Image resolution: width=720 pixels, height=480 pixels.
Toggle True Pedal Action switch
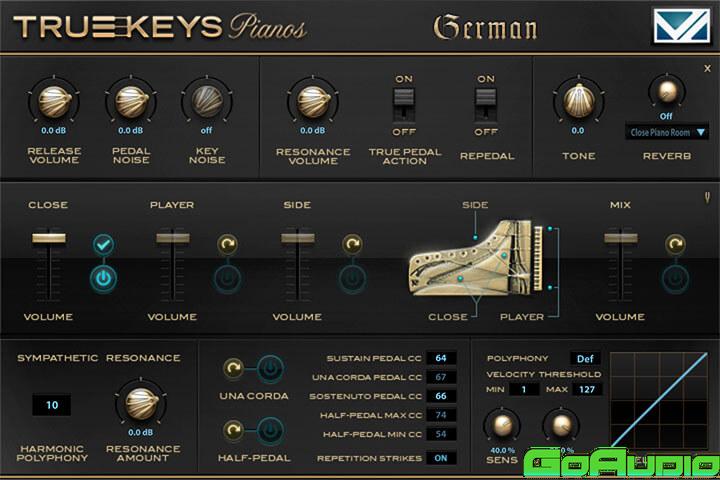pyautogui.click(x=404, y=105)
